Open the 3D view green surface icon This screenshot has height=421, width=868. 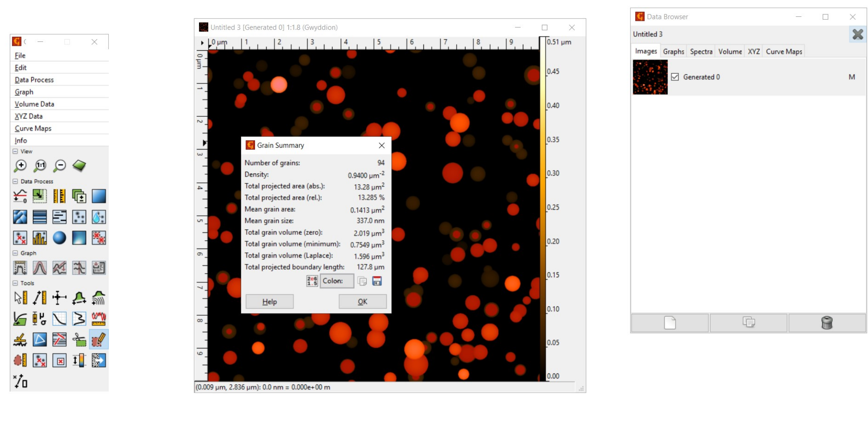(79, 166)
